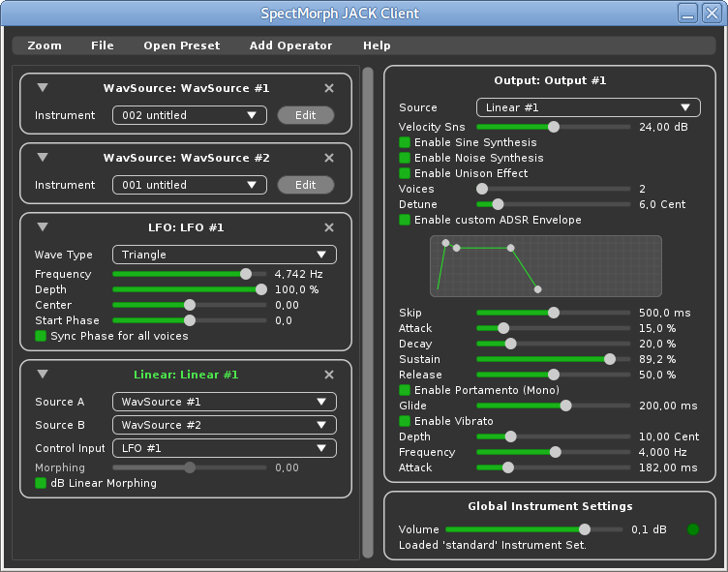Collapse the WavSource #2 panel triangle
This screenshot has height=572, width=728.
[43, 157]
